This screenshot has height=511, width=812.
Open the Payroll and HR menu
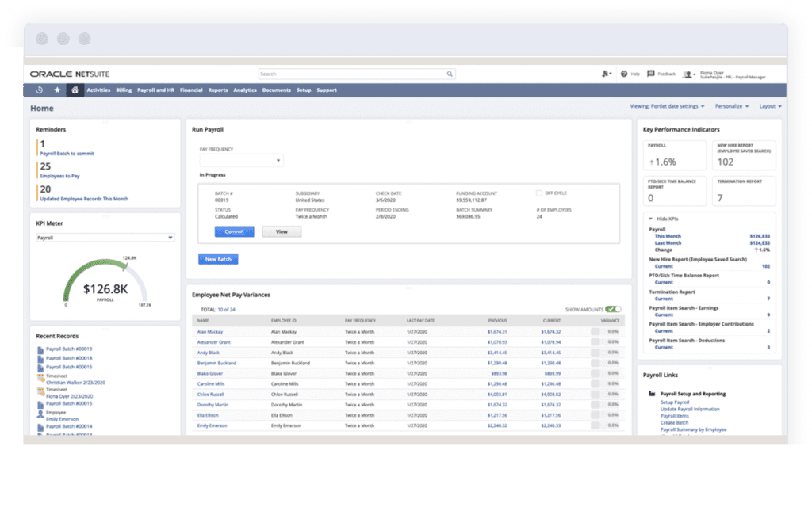(156, 90)
